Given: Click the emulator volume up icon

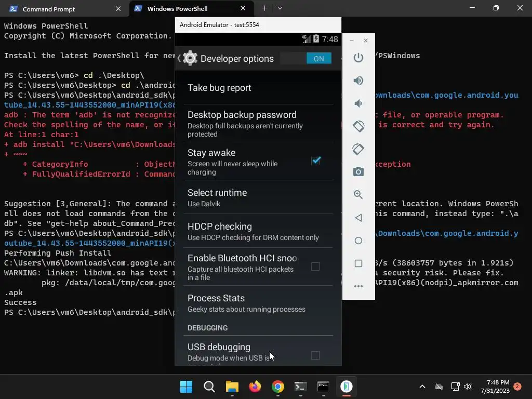Looking at the screenshot, I should (x=358, y=81).
